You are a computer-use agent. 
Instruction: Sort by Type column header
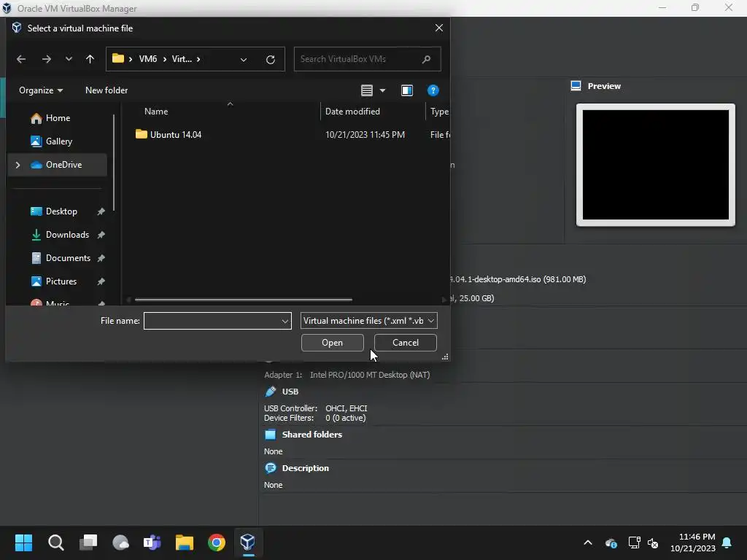pyautogui.click(x=438, y=112)
